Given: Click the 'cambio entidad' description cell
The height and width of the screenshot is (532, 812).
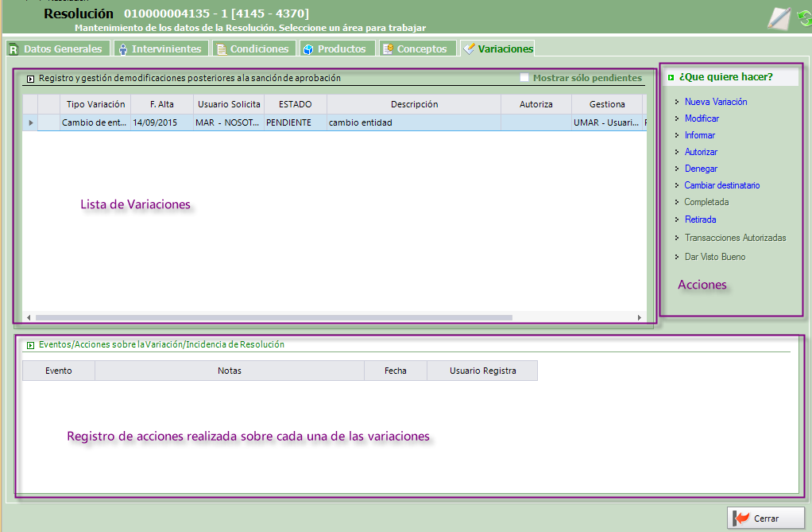Looking at the screenshot, I should [x=414, y=123].
